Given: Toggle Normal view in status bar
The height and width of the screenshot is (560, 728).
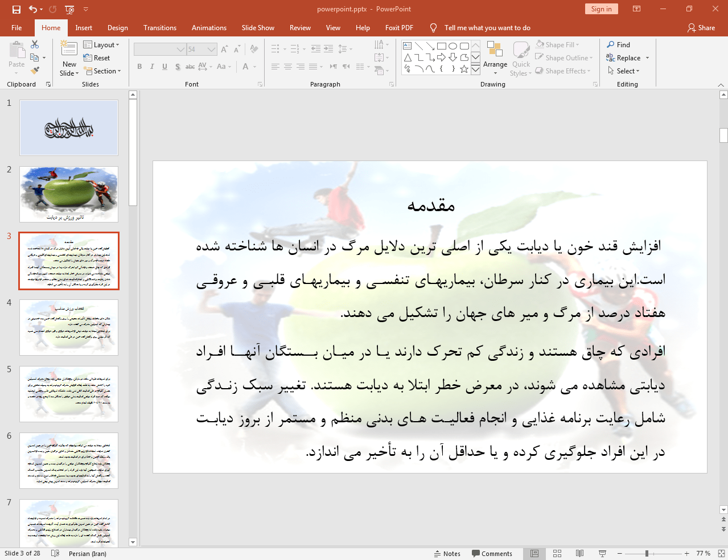Looking at the screenshot, I should pos(534,553).
